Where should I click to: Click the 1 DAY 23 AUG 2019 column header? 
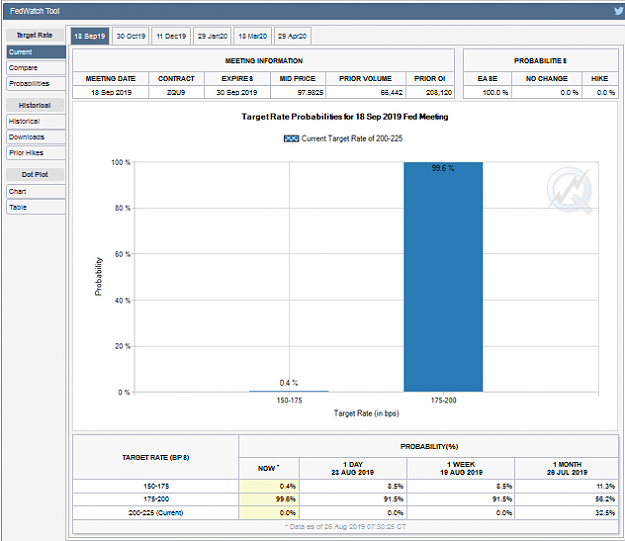[x=353, y=468]
